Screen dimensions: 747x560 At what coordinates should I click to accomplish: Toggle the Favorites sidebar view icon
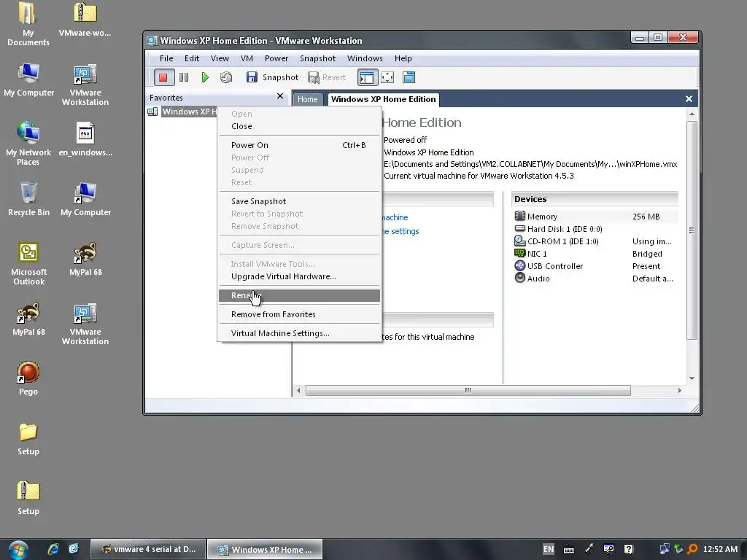click(368, 77)
